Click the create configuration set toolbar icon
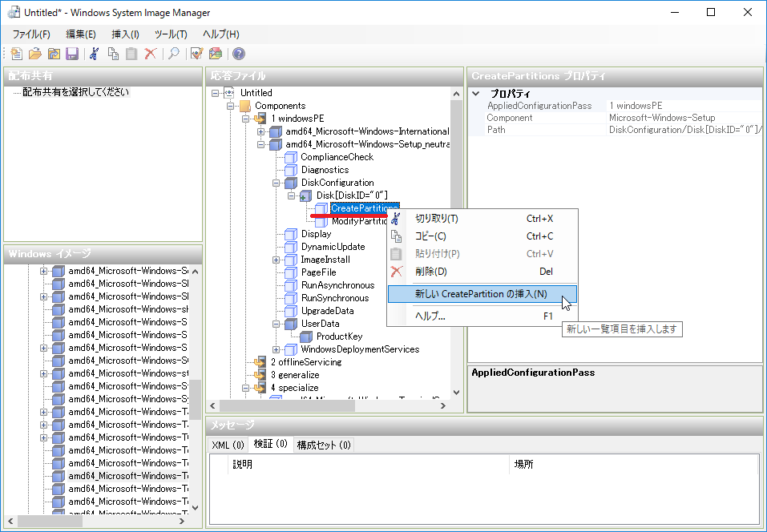This screenshot has height=532, width=767. click(216, 54)
